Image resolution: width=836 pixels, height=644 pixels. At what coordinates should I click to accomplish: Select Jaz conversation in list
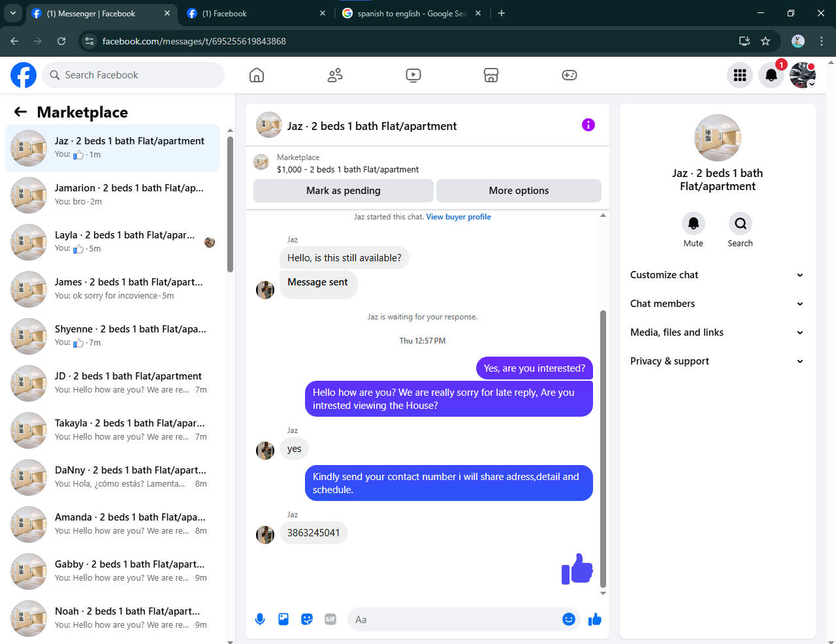coord(112,148)
